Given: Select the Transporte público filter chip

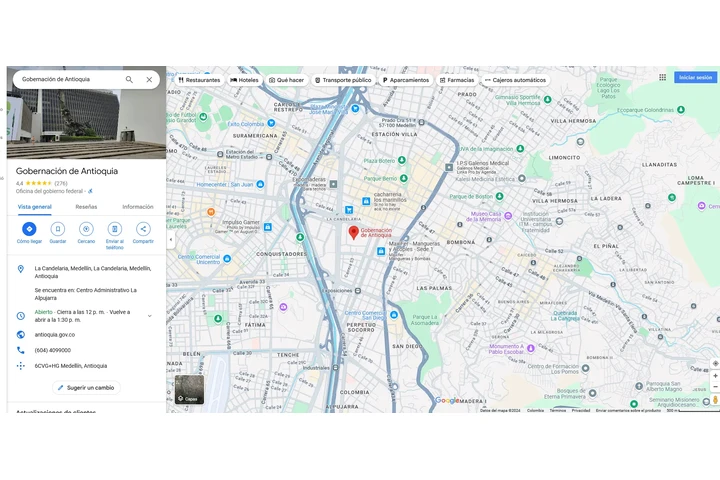Looking at the screenshot, I should pos(343,80).
